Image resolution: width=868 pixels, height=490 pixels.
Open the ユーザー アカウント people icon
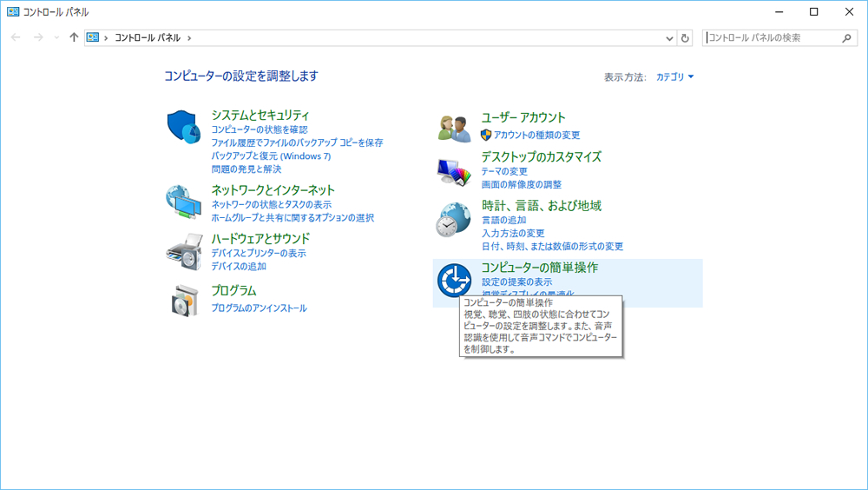[x=453, y=128]
